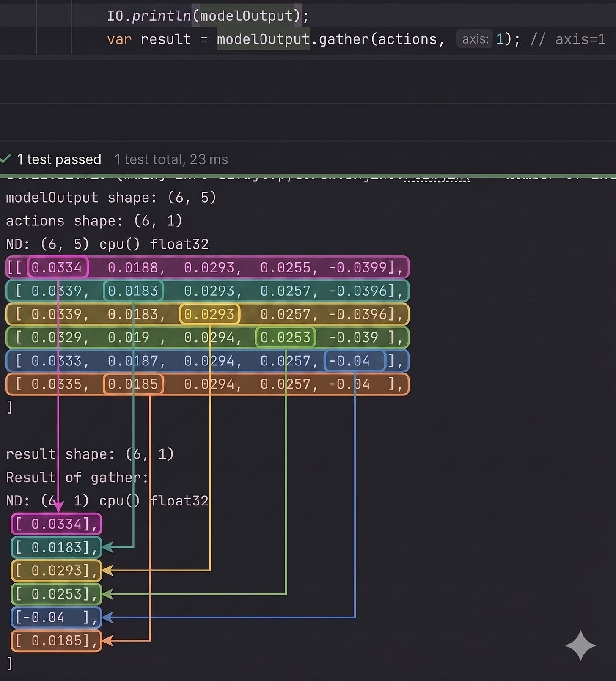Click the '[ 0.0185],' gather result row
The height and width of the screenshot is (681, 616).
click(56, 640)
